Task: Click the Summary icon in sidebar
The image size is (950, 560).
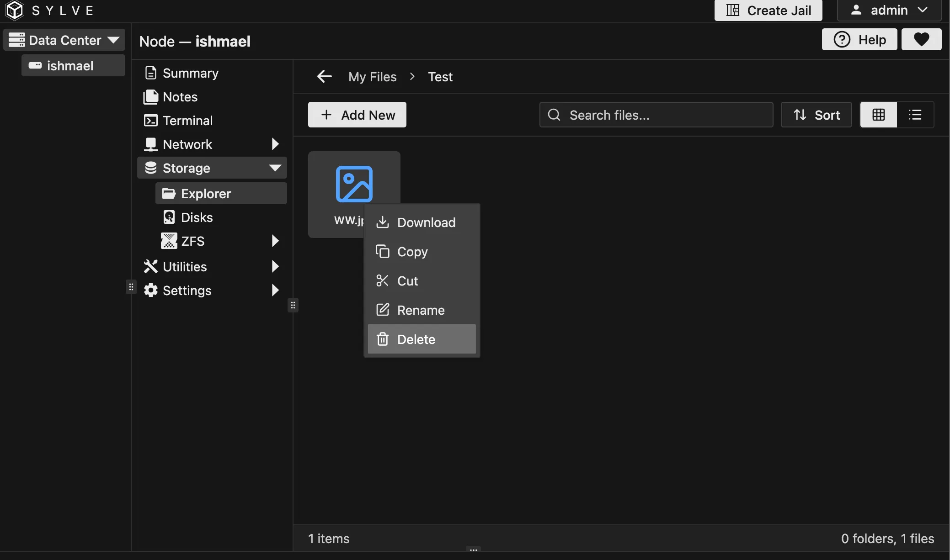Action: (x=151, y=73)
